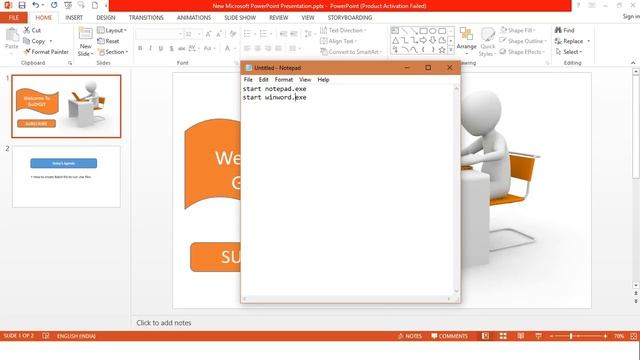Click the Replace button in Editing group
640x360 pixels.
[x=569, y=41]
